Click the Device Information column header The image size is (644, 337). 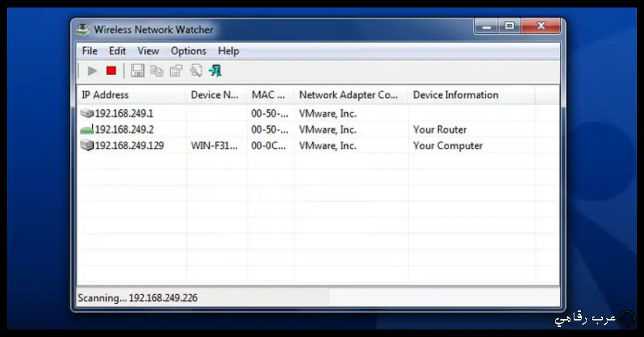click(456, 95)
